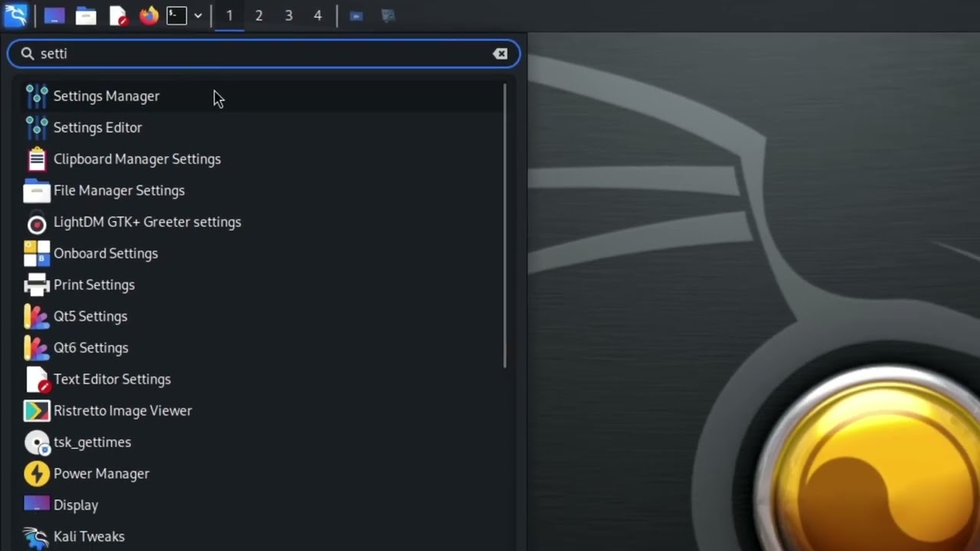Click the Ristretto Image Viewer icon

click(x=37, y=410)
